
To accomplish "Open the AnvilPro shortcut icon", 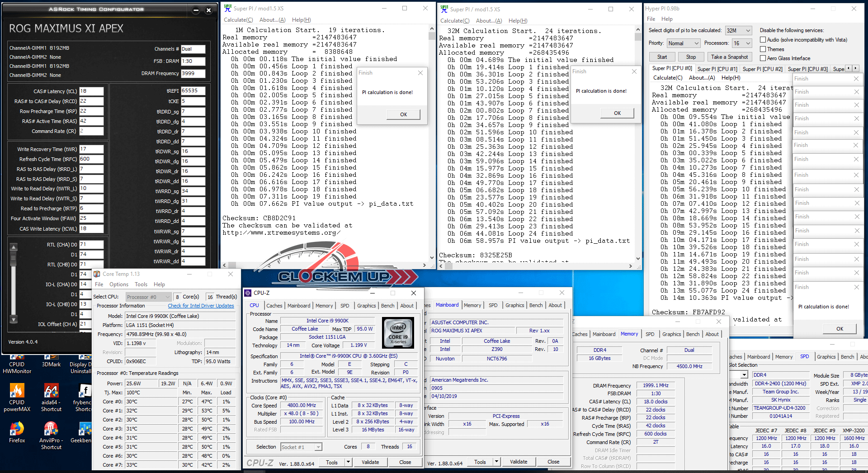I will pos(51,429).
